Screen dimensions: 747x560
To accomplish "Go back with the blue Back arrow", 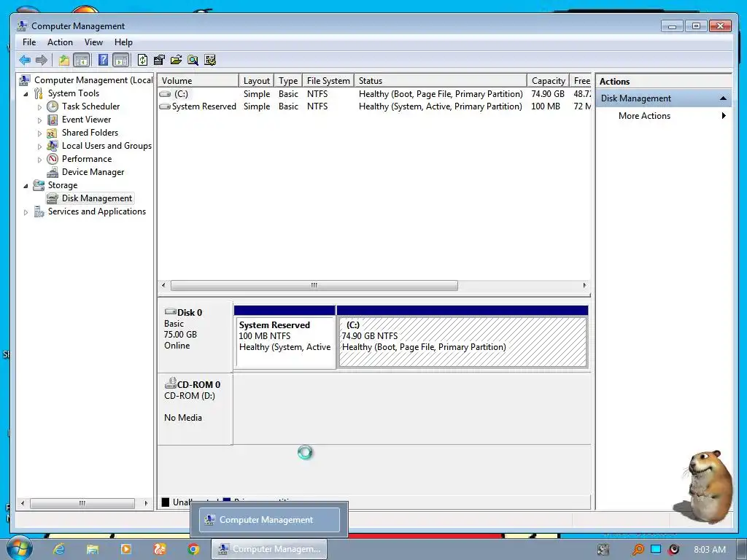I will click(x=25, y=60).
